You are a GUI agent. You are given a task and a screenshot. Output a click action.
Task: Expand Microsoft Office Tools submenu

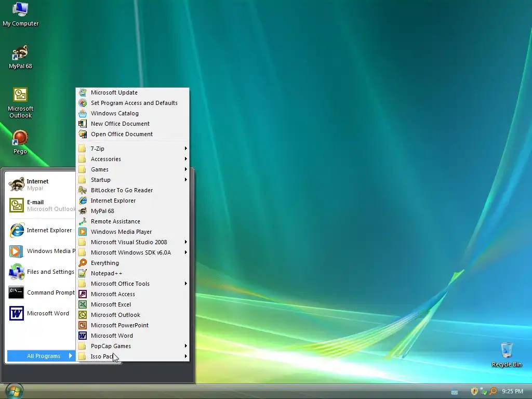click(132, 284)
